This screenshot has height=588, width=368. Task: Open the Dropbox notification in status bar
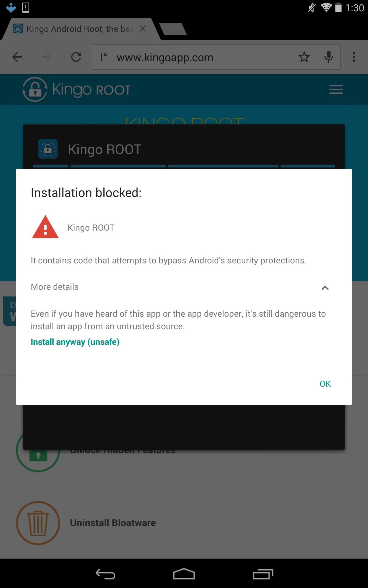click(x=11, y=7)
